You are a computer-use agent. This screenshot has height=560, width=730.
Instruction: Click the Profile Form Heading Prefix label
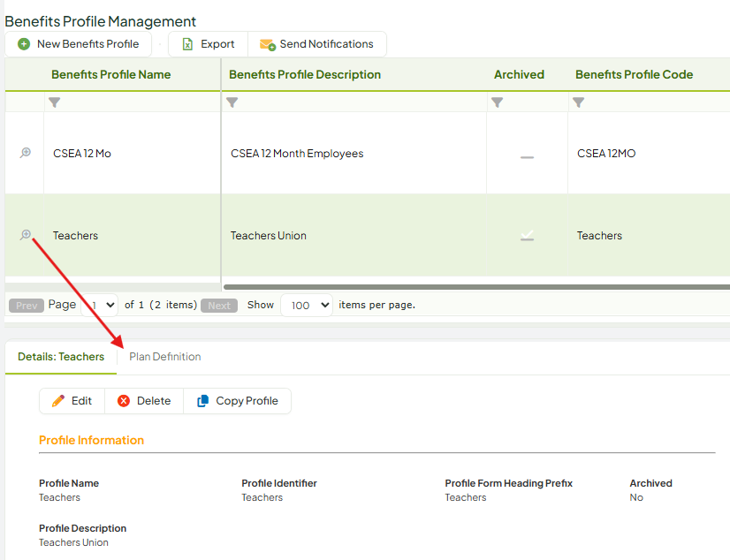pos(508,483)
